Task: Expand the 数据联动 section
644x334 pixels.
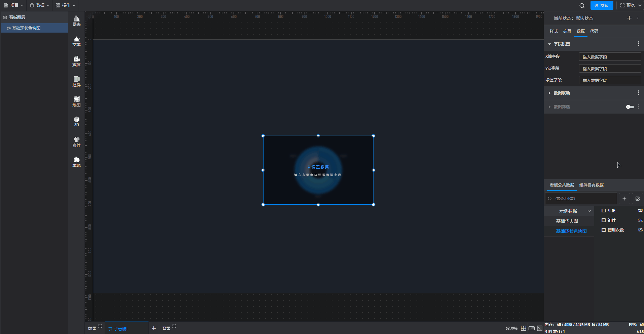Action: pos(549,93)
